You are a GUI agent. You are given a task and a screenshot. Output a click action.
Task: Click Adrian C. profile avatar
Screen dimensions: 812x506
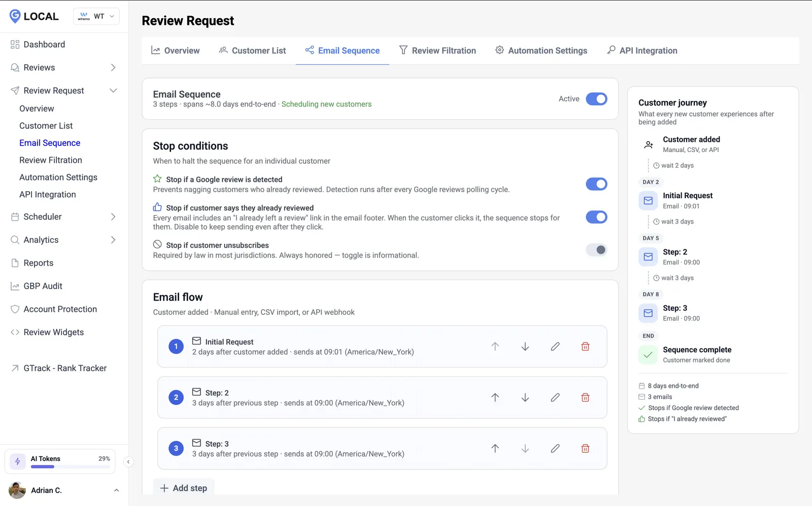pyautogui.click(x=17, y=490)
